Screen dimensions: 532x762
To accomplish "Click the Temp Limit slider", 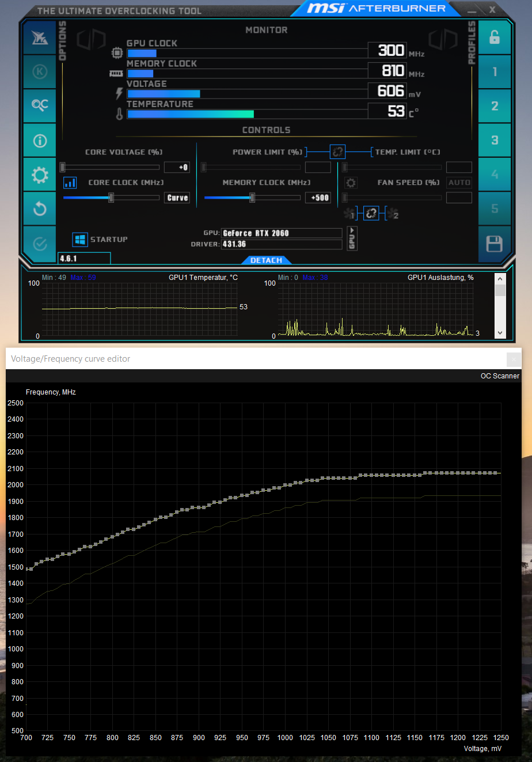I will pyautogui.click(x=393, y=168).
